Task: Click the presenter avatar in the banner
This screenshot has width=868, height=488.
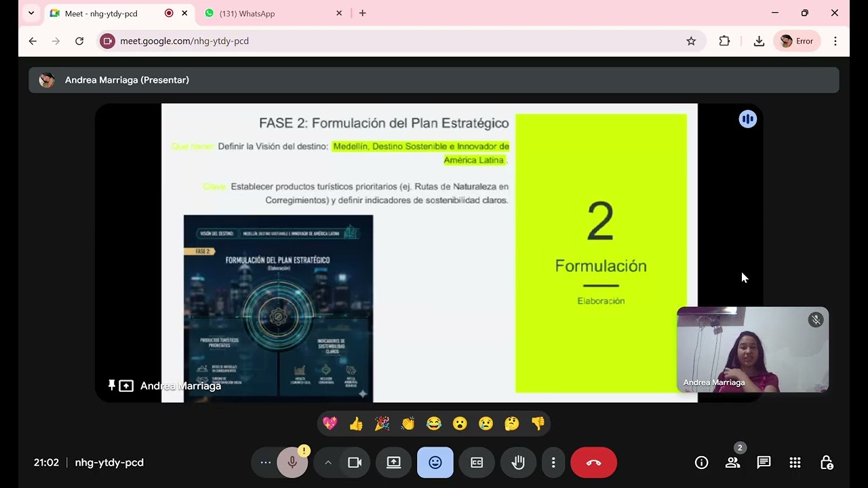Action: point(47,80)
